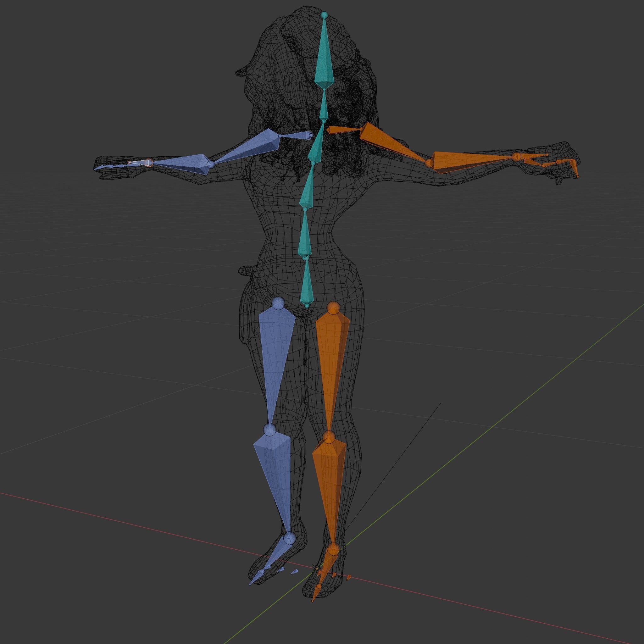Click the blue elbow joint sphere

click(210, 164)
